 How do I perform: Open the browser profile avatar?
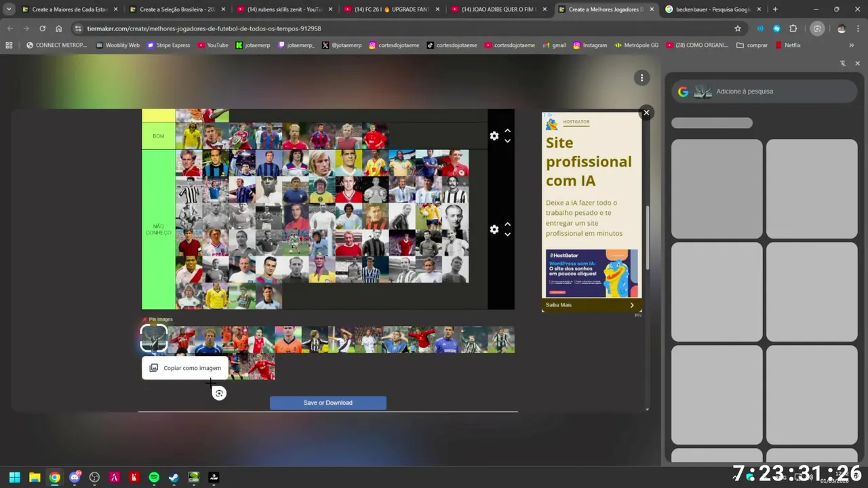tap(842, 28)
